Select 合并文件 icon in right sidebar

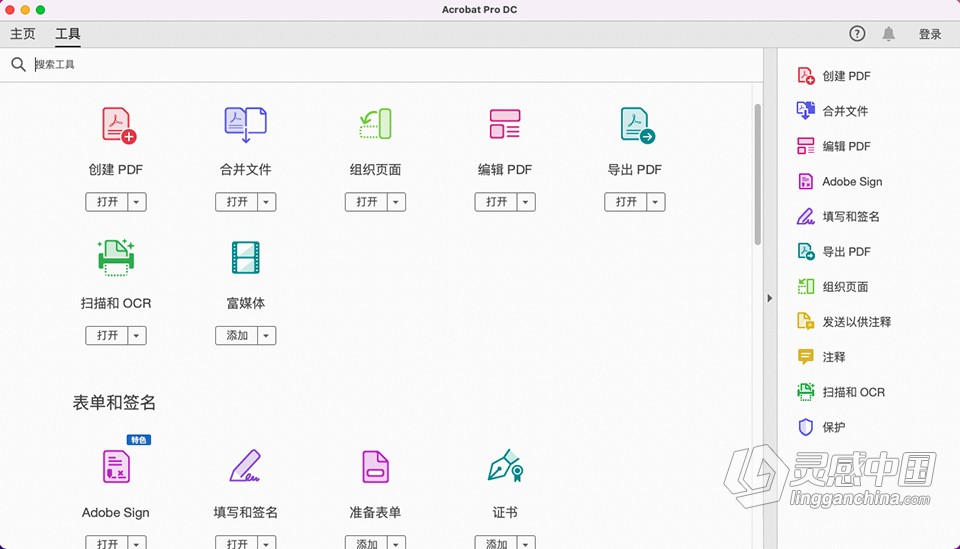click(x=806, y=111)
